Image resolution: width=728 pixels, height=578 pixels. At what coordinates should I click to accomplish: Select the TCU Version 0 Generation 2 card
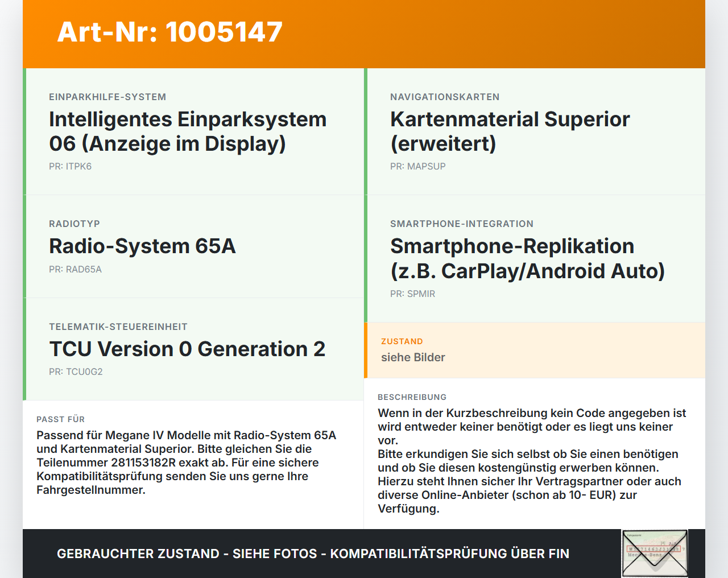[193, 349]
